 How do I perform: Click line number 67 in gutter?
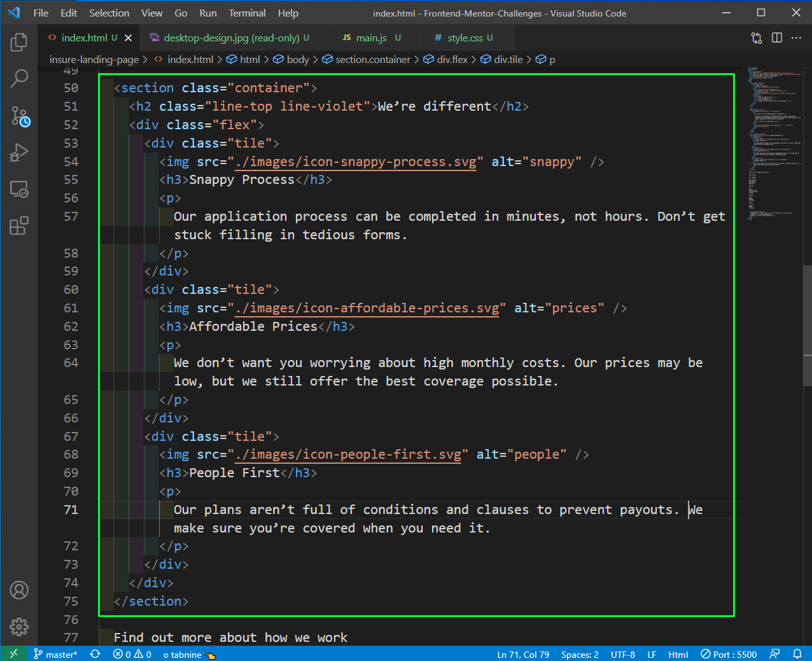click(x=71, y=436)
